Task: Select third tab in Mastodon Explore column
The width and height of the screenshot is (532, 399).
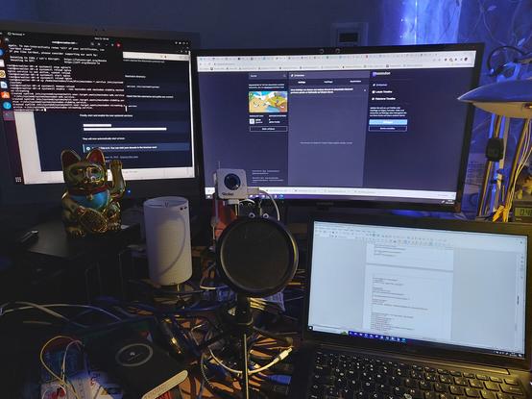Action: [x=355, y=82]
